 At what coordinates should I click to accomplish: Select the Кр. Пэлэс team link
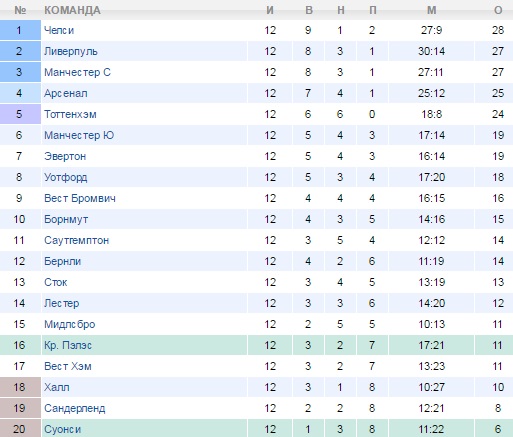click(x=68, y=345)
